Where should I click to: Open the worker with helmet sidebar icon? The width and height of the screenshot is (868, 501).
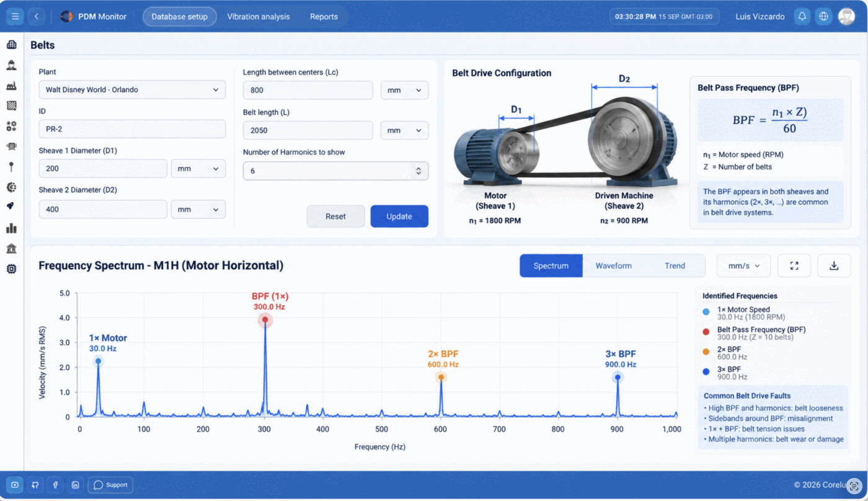pos(11,65)
